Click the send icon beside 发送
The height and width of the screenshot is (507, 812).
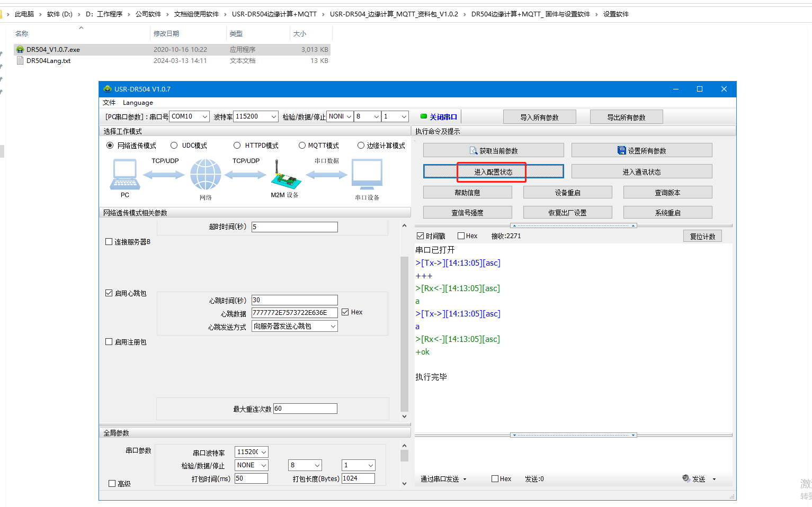coord(686,478)
